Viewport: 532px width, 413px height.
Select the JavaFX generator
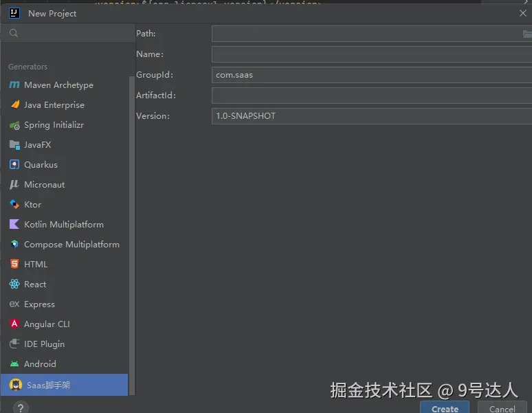pos(64,145)
